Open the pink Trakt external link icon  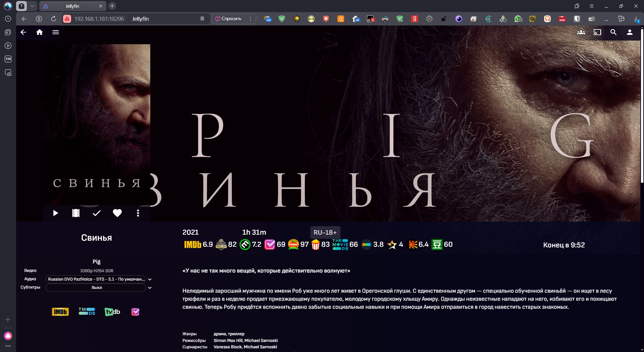[x=135, y=312]
